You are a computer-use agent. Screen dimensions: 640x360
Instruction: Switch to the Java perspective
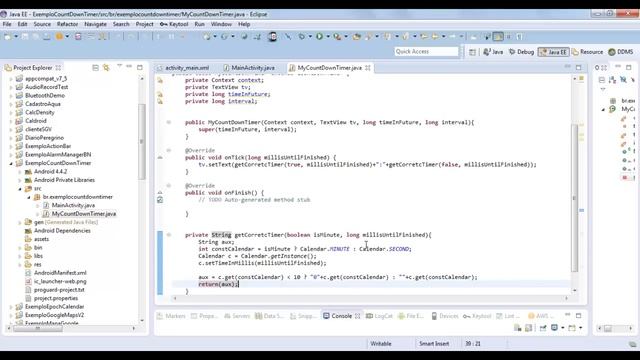pyautogui.click(x=493, y=52)
